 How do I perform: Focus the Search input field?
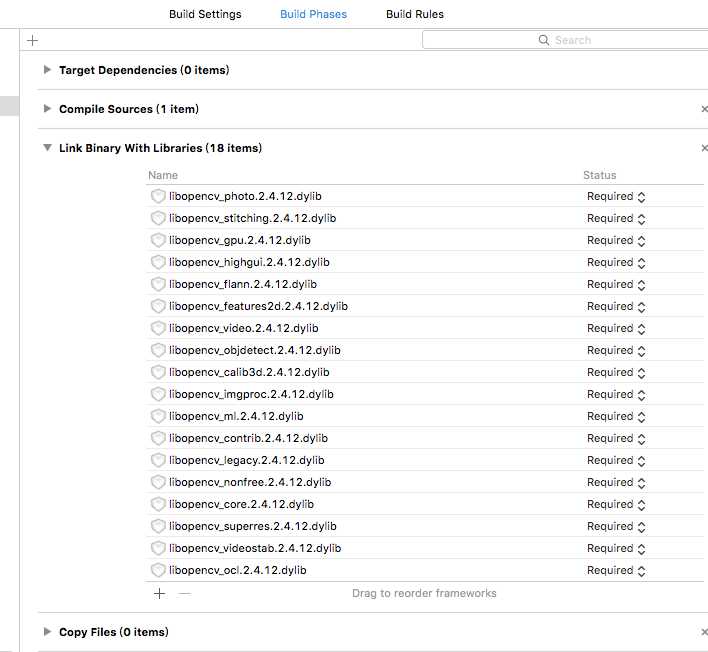click(565, 40)
